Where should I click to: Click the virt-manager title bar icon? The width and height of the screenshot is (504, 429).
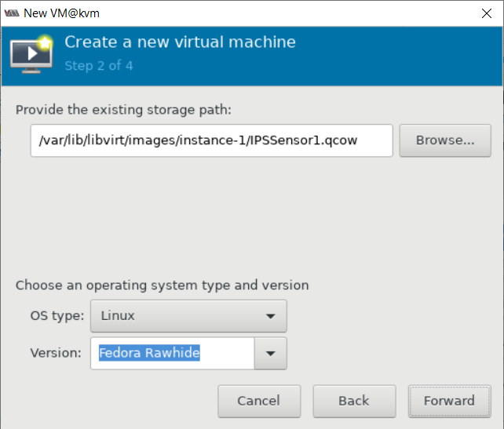pyautogui.click(x=12, y=13)
